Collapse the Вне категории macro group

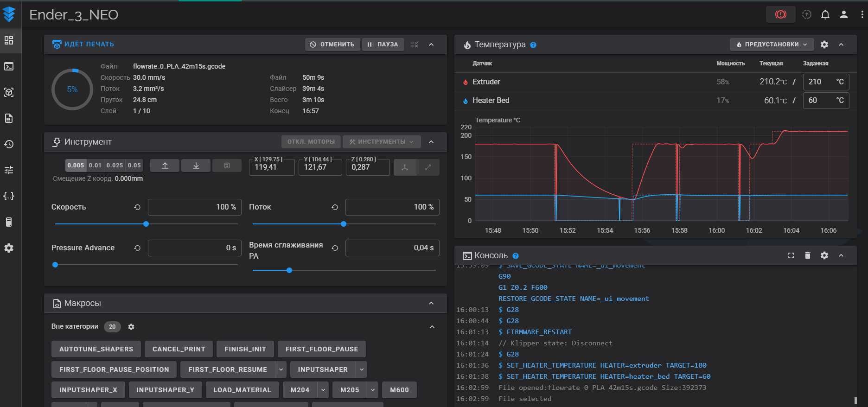pos(432,327)
